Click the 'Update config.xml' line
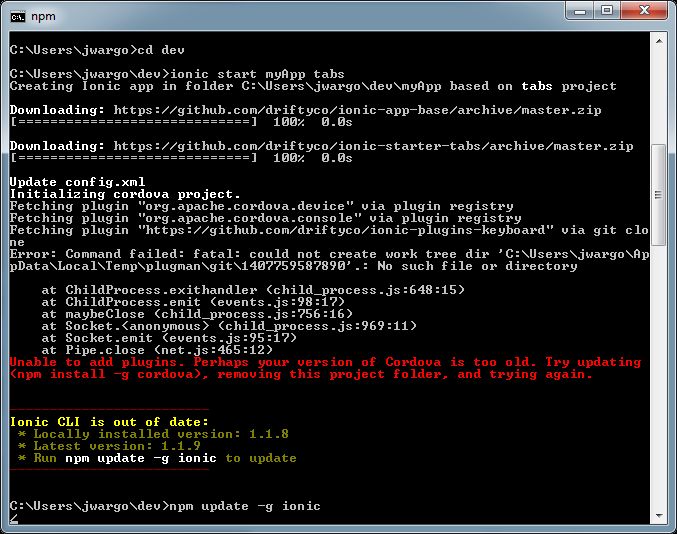 (77, 182)
